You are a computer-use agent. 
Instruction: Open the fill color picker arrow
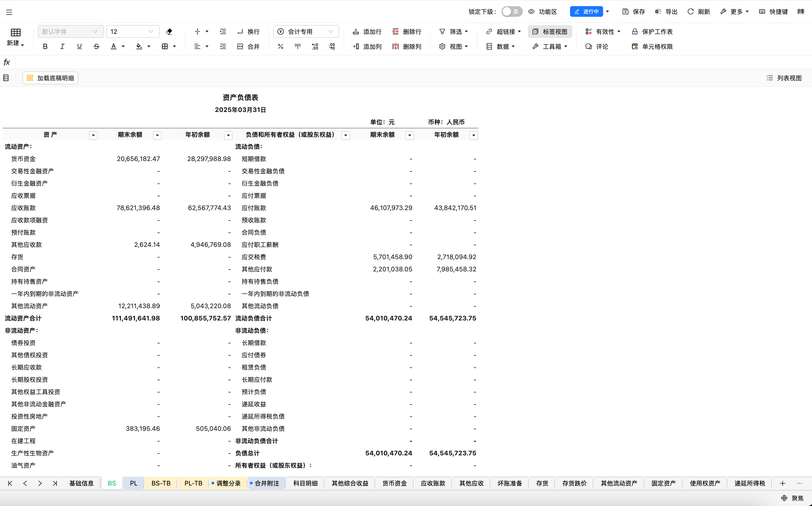coord(149,46)
